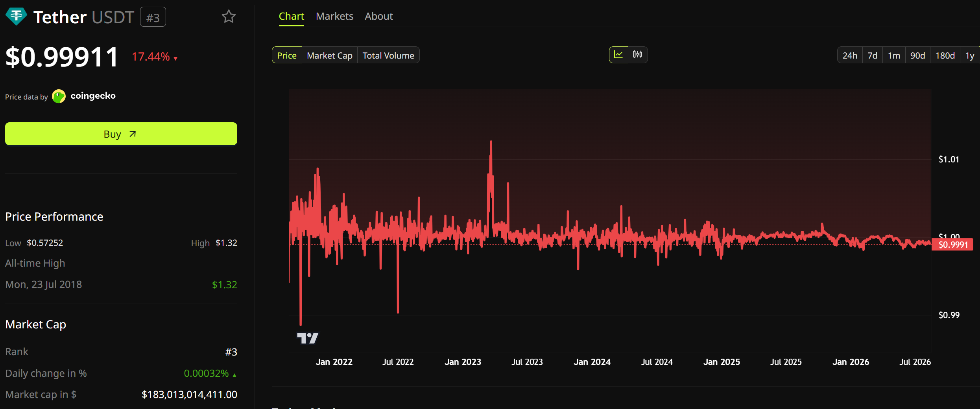Click the Jan 2024 time axis label
Image resolution: width=980 pixels, height=409 pixels.
click(592, 362)
